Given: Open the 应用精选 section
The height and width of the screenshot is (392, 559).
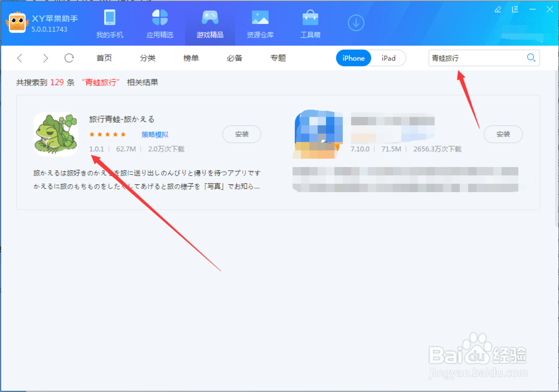Looking at the screenshot, I should tap(160, 23).
